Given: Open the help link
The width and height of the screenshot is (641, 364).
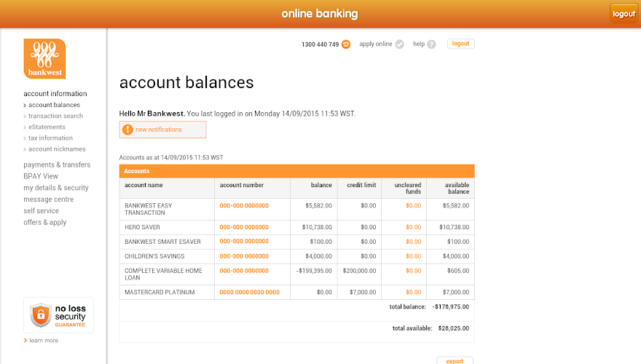Looking at the screenshot, I should [419, 44].
